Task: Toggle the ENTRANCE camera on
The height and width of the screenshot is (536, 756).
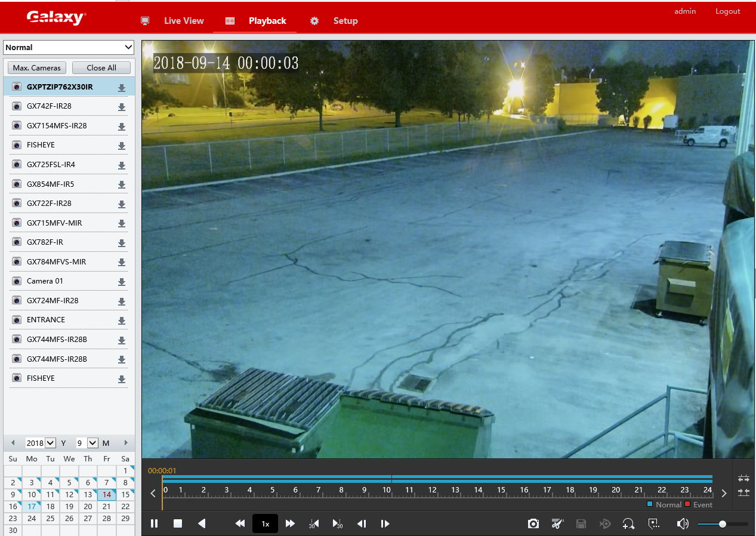Action: click(17, 320)
